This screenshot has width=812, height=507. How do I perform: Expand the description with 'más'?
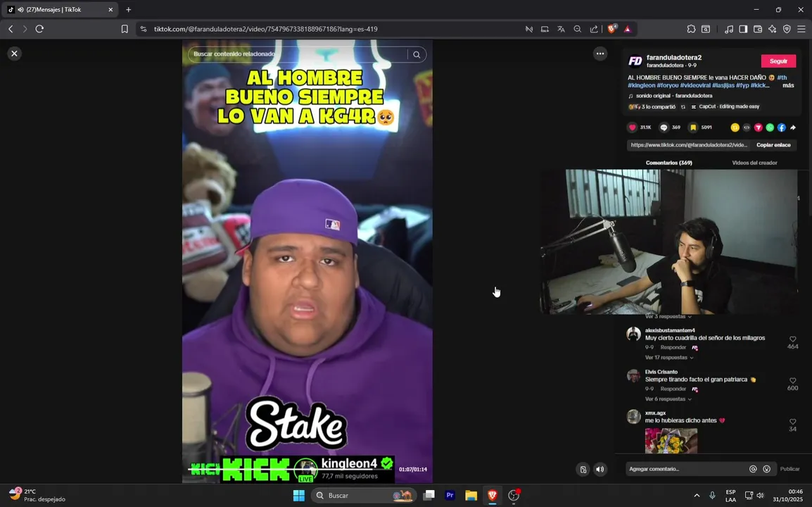click(x=788, y=85)
